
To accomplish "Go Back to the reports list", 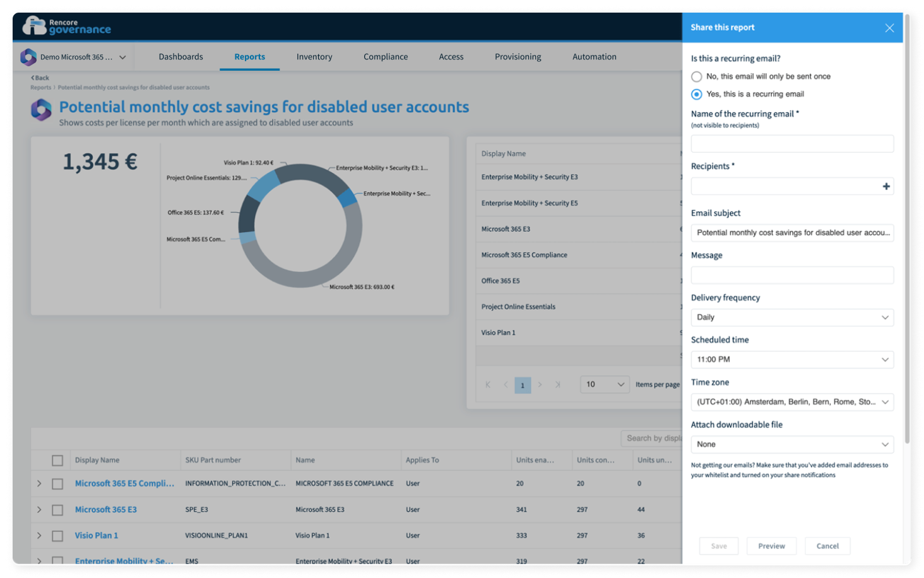I will (40, 78).
